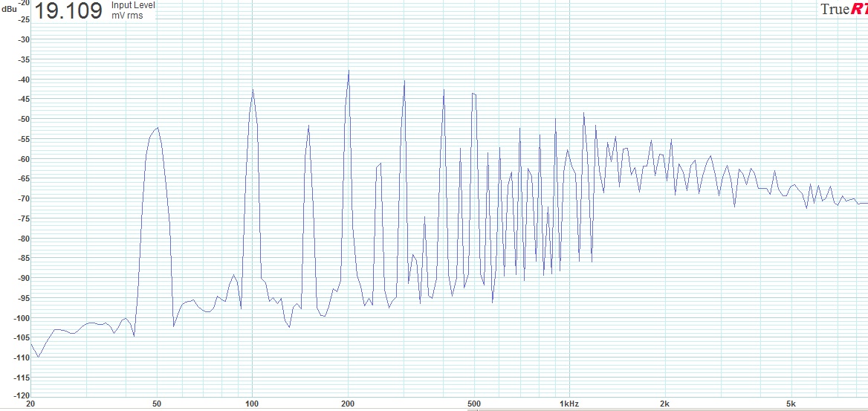Click the -100 dBu axis label
Screen dimensions: 868x411
point(20,319)
